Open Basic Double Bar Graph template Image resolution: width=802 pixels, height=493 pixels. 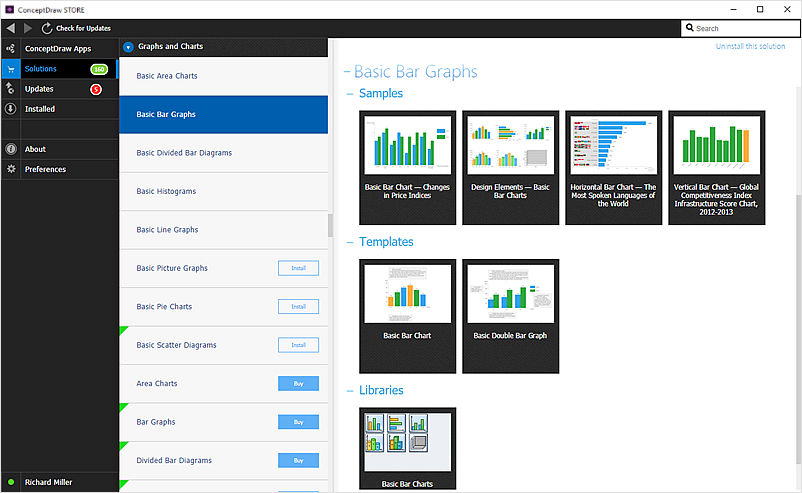[510, 316]
